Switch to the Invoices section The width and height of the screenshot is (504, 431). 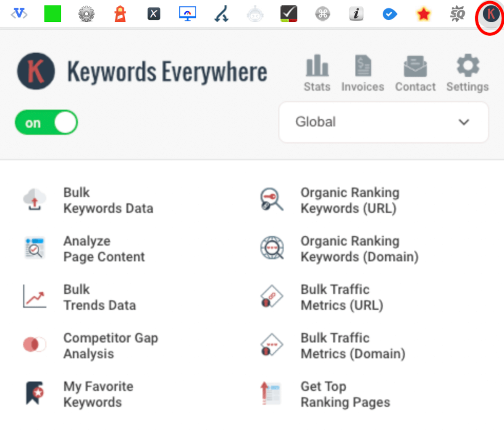click(362, 73)
